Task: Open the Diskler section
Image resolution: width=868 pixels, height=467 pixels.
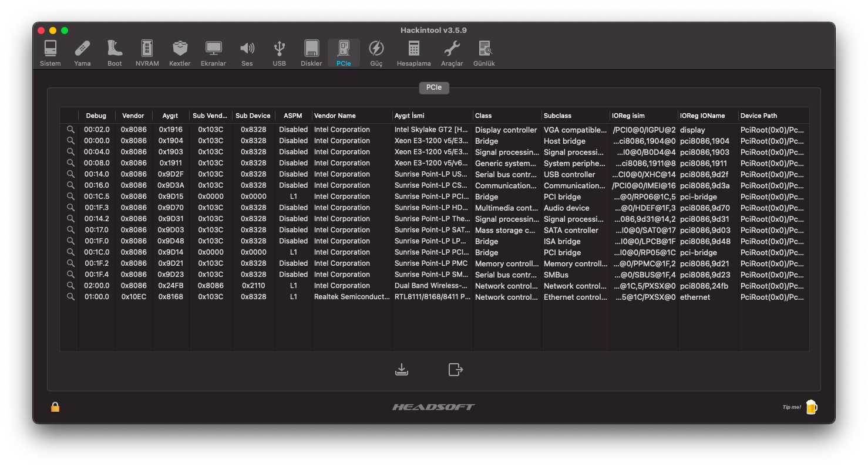Action: [311, 53]
